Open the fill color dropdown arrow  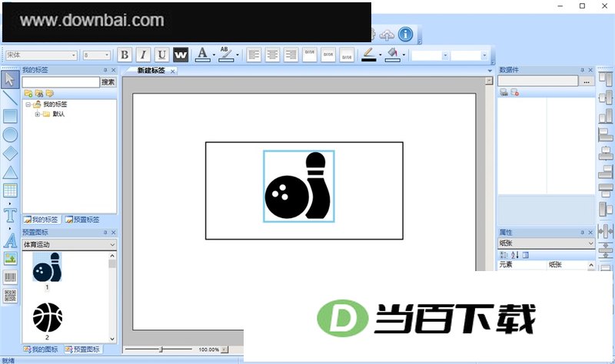[x=404, y=55]
